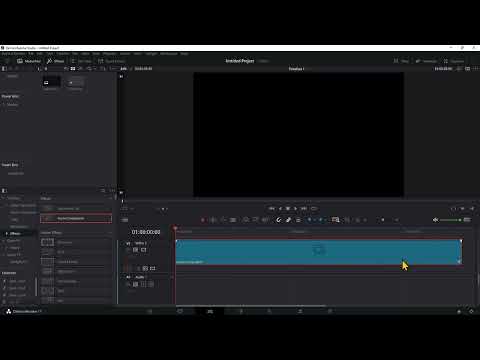The width and height of the screenshot is (480, 360).
Task: Switch to the Color page tab
Action: (270, 311)
